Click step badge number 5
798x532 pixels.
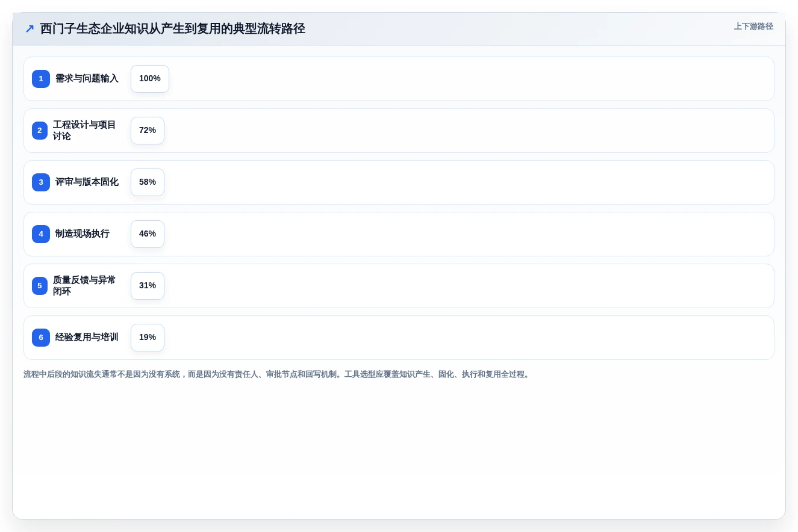pos(40,286)
